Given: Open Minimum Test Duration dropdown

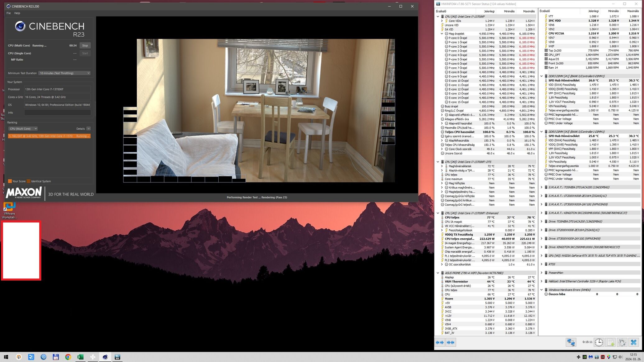Looking at the screenshot, I should (65, 73).
